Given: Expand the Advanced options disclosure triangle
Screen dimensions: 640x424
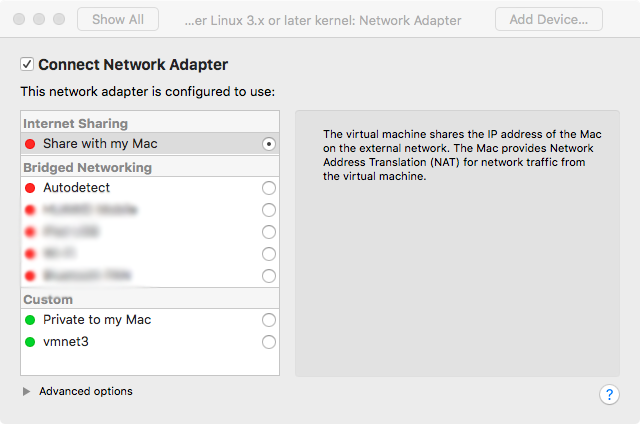Looking at the screenshot, I should (x=27, y=392).
